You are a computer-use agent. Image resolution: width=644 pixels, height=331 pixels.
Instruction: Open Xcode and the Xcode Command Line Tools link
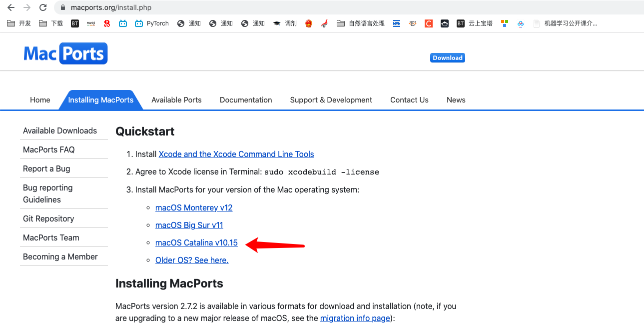(236, 154)
